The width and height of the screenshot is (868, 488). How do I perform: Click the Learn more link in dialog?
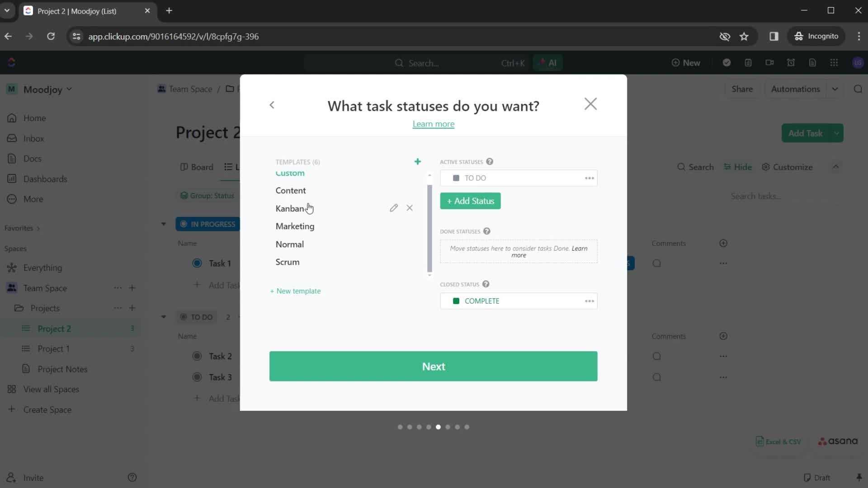(x=434, y=124)
